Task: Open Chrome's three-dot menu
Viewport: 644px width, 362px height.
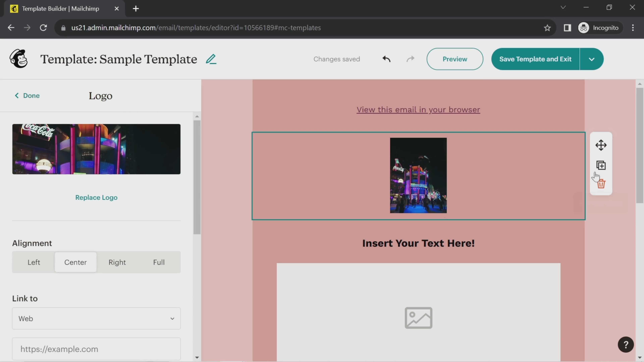Action: pyautogui.click(x=633, y=28)
